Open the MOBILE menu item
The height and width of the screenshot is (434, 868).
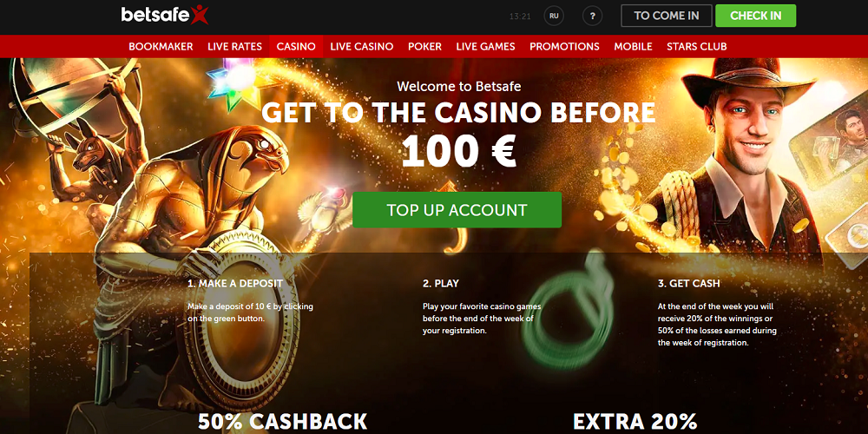tap(633, 47)
